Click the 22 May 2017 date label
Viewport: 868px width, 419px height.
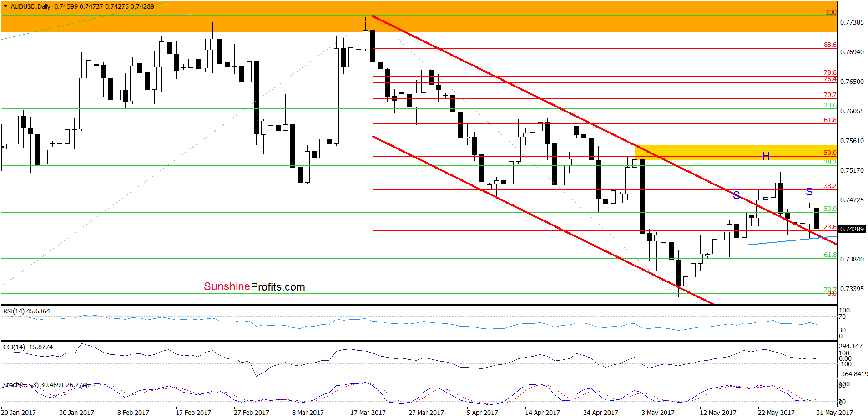pos(776,413)
